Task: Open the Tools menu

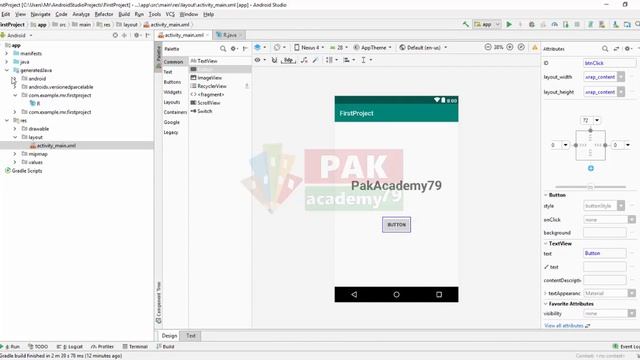Action: [x=154, y=14]
